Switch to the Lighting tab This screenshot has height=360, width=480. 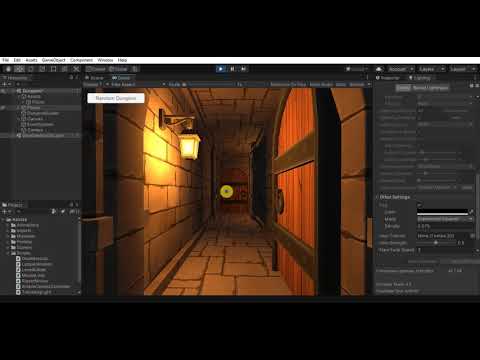pos(420,78)
